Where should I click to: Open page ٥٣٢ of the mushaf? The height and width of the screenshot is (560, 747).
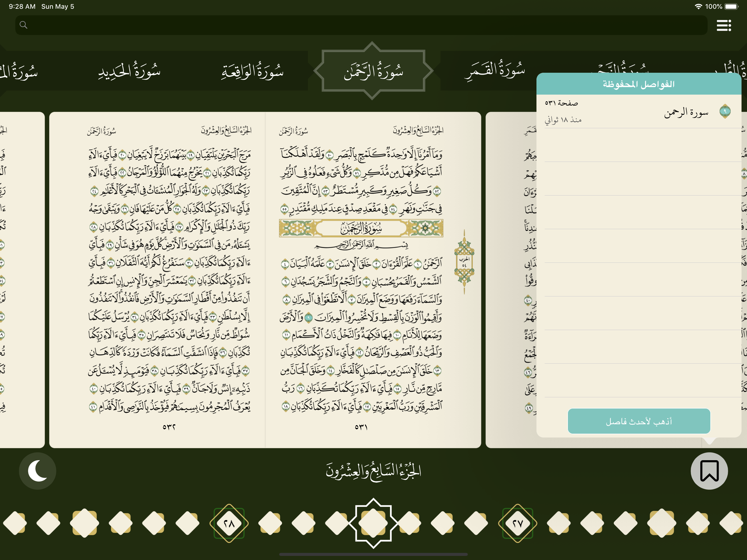click(x=157, y=280)
